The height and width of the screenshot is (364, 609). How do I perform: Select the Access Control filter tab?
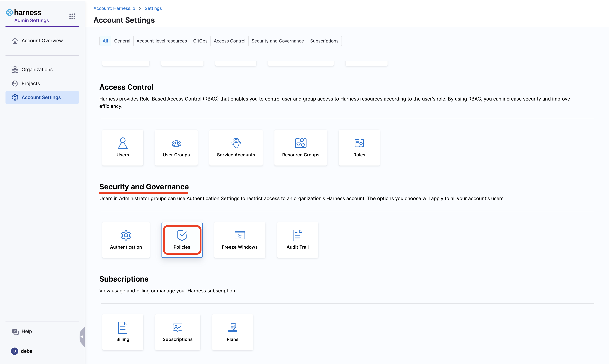pyautogui.click(x=229, y=41)
